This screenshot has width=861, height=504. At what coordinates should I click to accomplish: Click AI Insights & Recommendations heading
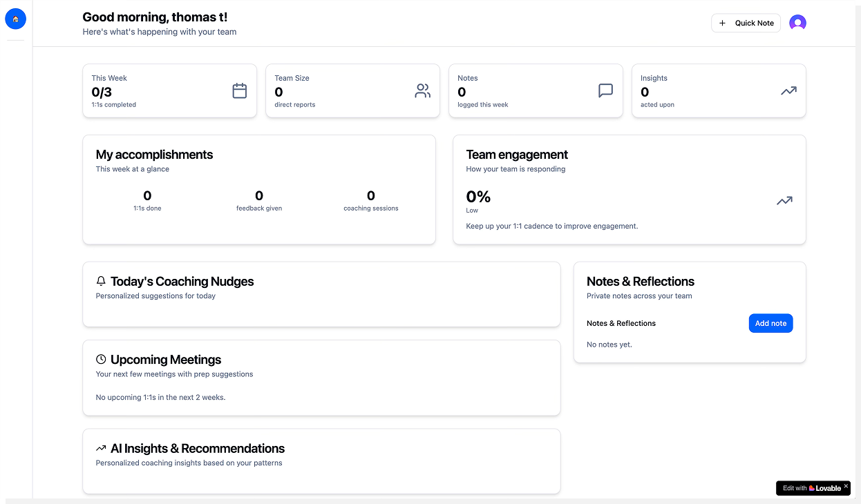pos(198,449)
